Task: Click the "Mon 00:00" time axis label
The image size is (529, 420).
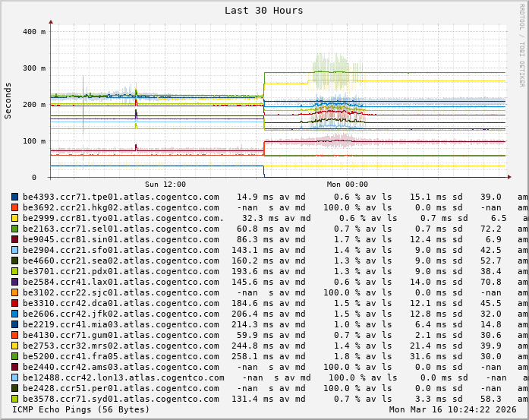Action: (x=347, y=185)
